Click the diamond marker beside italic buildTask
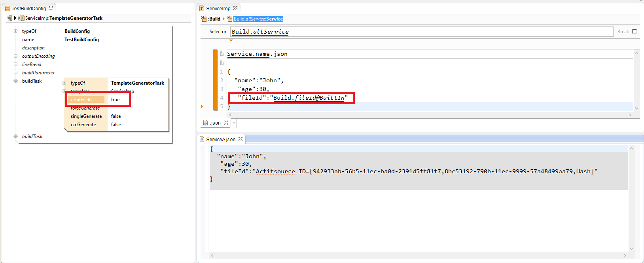Viewport: 644px width, 263px height. coord(16,136)
